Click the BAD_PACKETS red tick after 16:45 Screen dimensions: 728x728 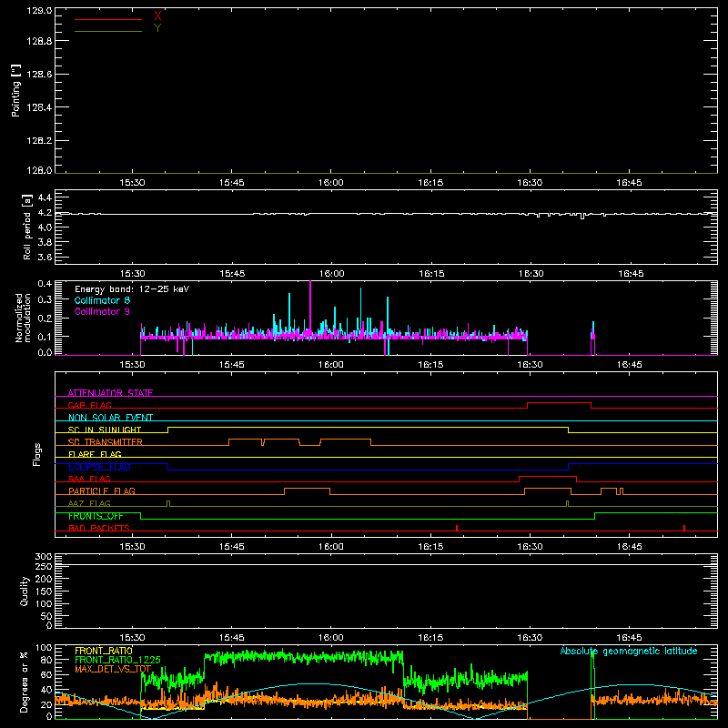[684, 528]
